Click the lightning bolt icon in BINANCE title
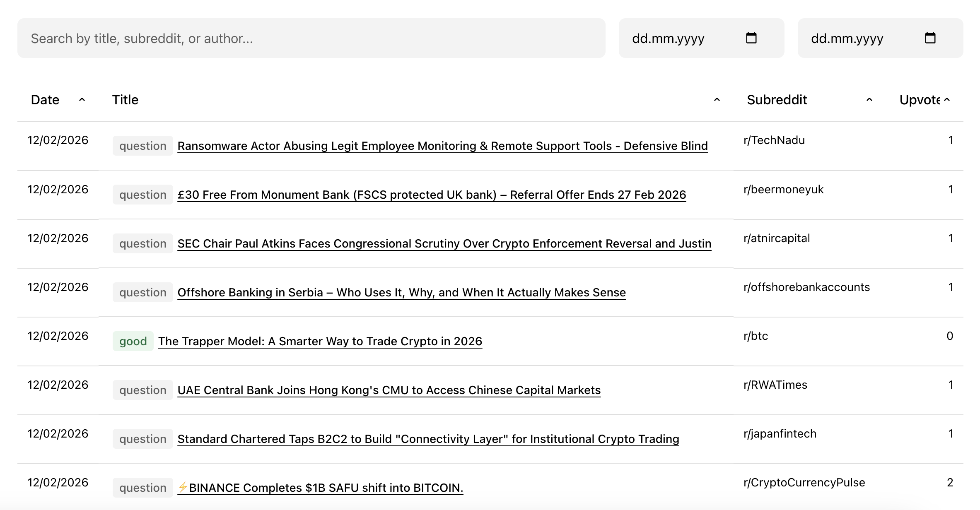The width and height of the screenshot is (980, 510). click(183, 487)
